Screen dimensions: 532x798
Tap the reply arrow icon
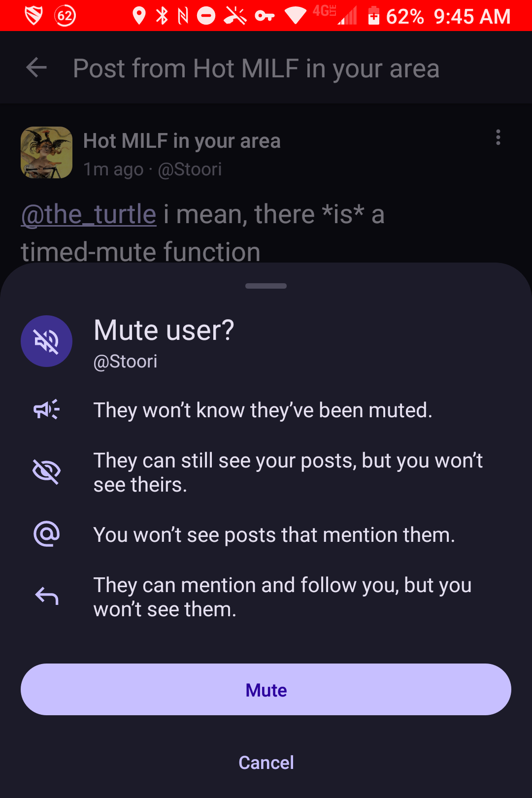tap(46, 597)
